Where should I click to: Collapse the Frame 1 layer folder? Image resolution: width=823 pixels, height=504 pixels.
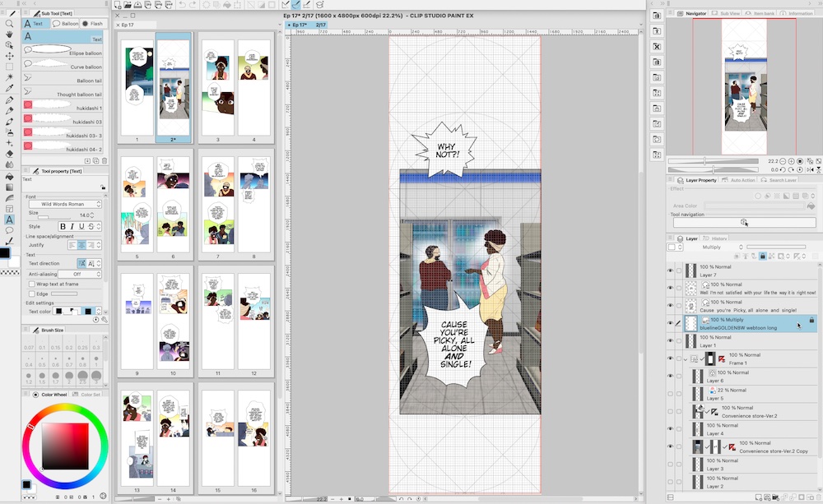tap(686, 358)
